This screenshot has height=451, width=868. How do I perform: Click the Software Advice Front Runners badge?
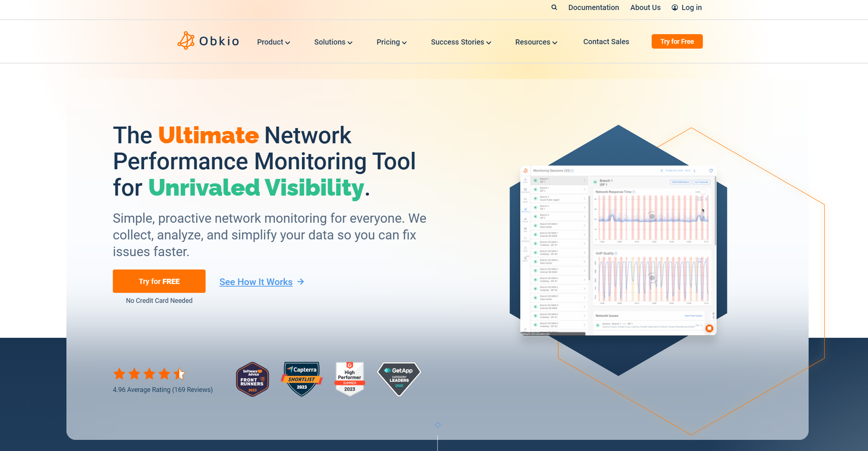tap(252, 379)
